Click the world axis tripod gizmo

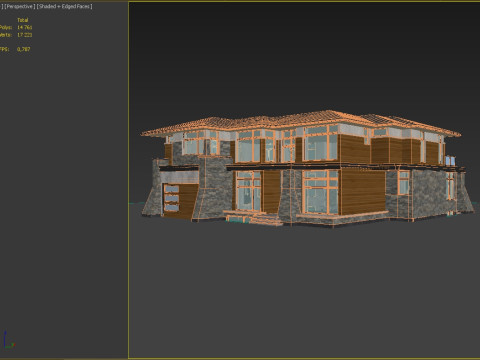[9, 340]
